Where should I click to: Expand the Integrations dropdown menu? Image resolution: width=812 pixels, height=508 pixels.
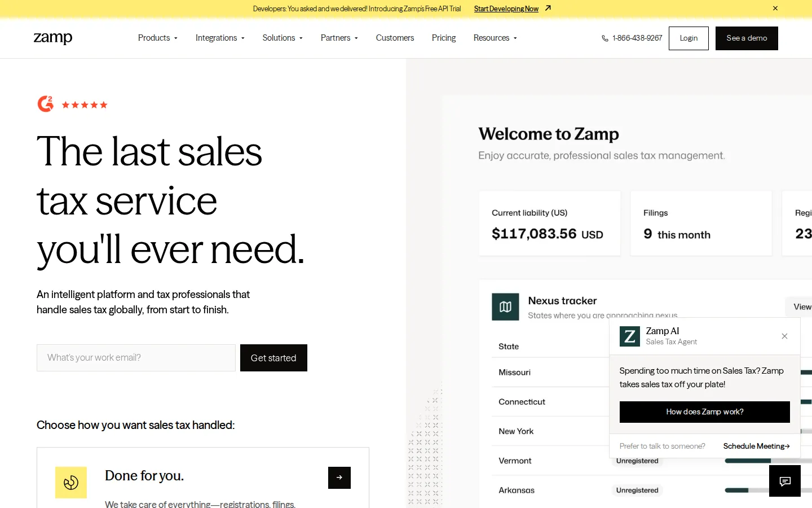tap(220, 38)
